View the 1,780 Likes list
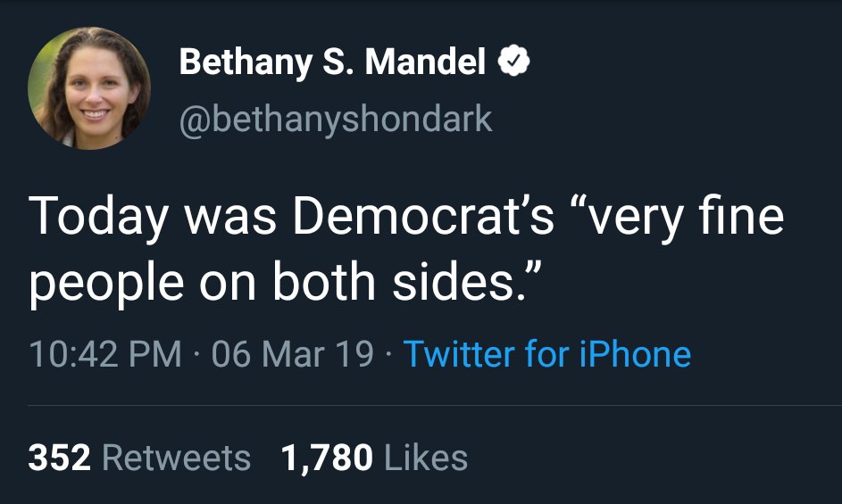Viewport: 842px width, 504px height. (x=374, y=458)
